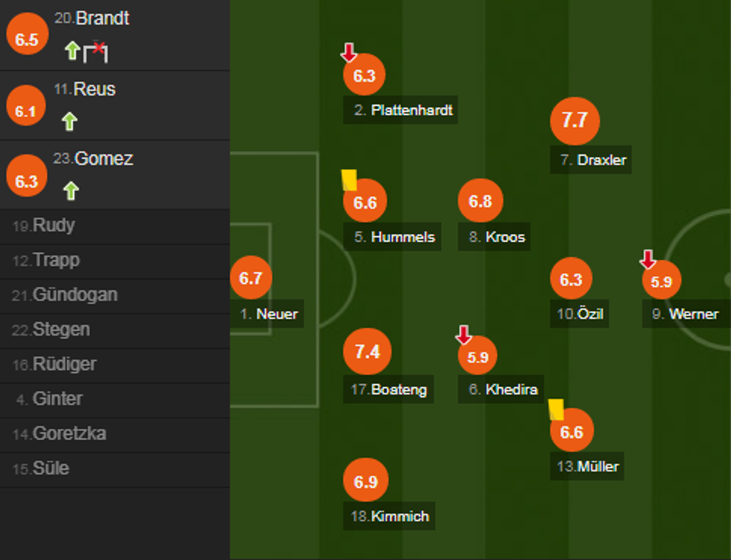Click green sub-on arrow under Gomez
731x560 pixels.
[71, 191]
